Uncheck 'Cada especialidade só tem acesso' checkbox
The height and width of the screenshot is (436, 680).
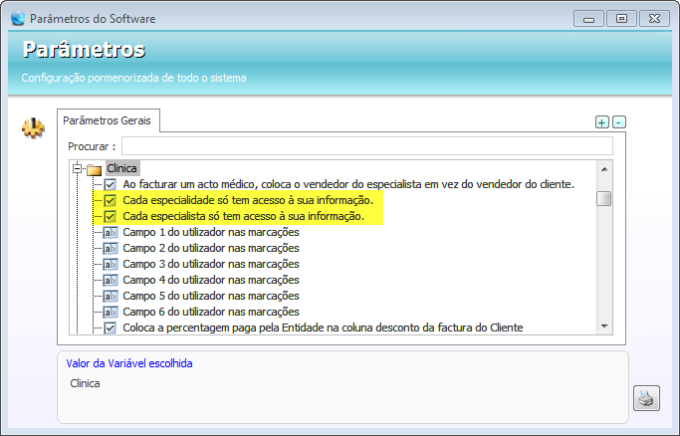pyautogui.click(x=110, y=200)
